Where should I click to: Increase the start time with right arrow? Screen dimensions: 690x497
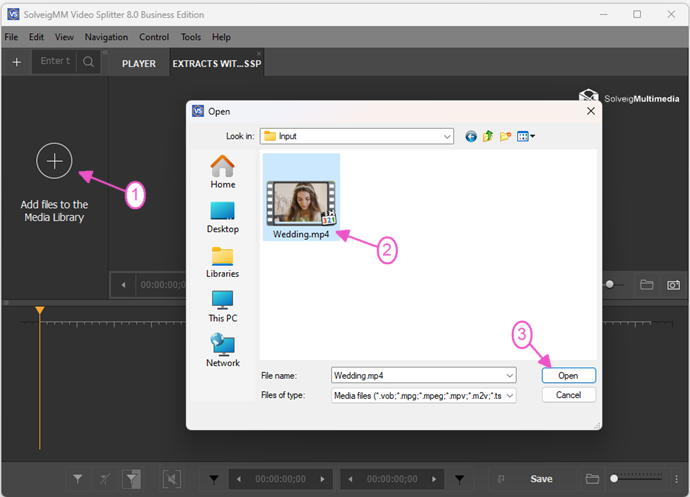[x=323, y=479]
